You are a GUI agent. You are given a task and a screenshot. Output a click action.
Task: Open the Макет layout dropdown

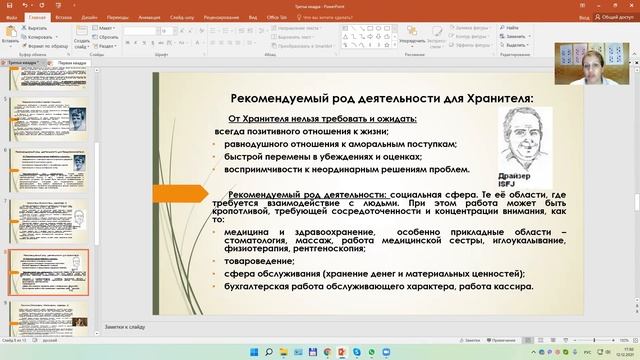[x=104, y=28]
